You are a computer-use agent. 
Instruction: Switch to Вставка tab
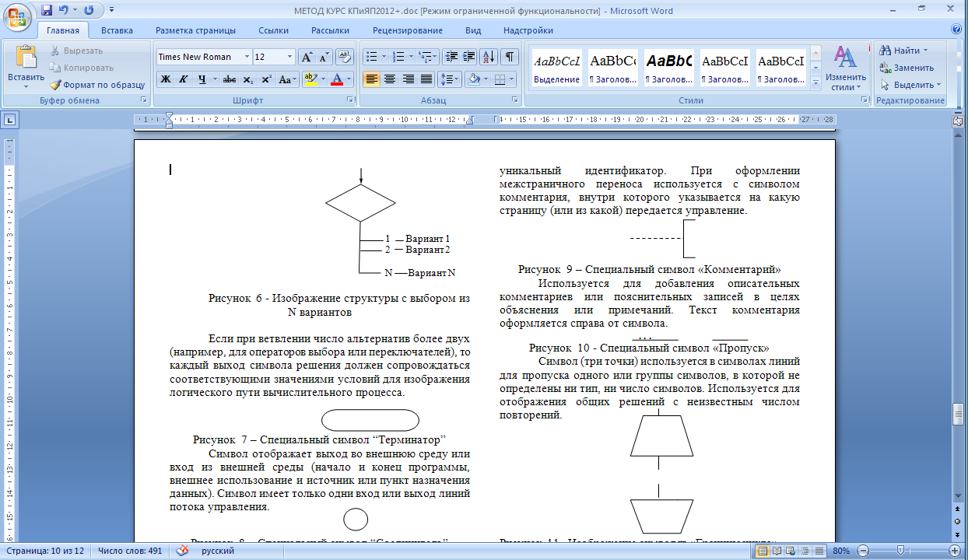[x=117, y=30]
